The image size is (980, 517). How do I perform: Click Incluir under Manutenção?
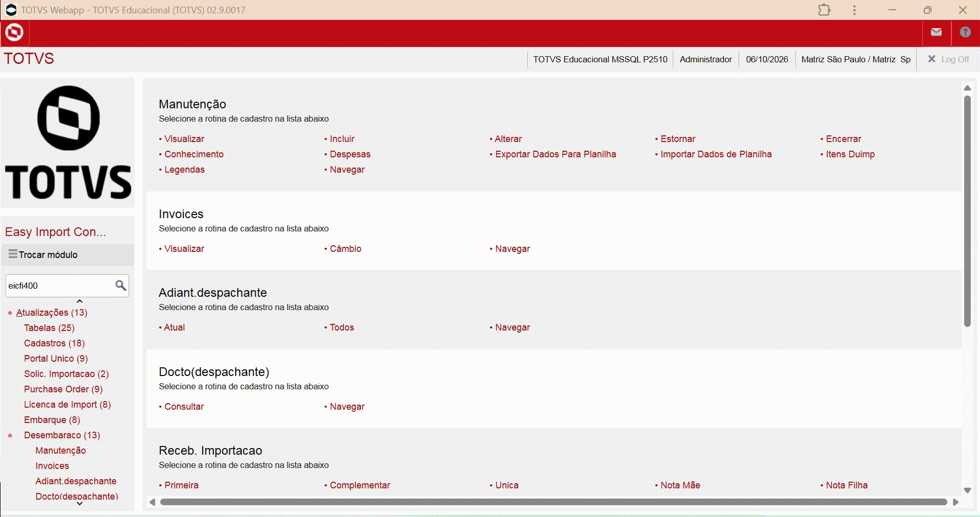pyautogui.click(x=341, y=139)
